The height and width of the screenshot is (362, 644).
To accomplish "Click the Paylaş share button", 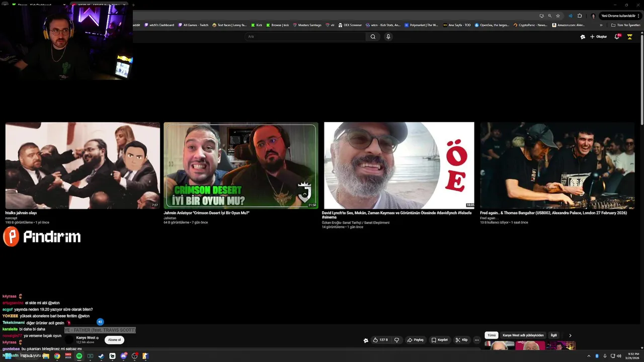I will pyautogui.click(x=416, y=340).
